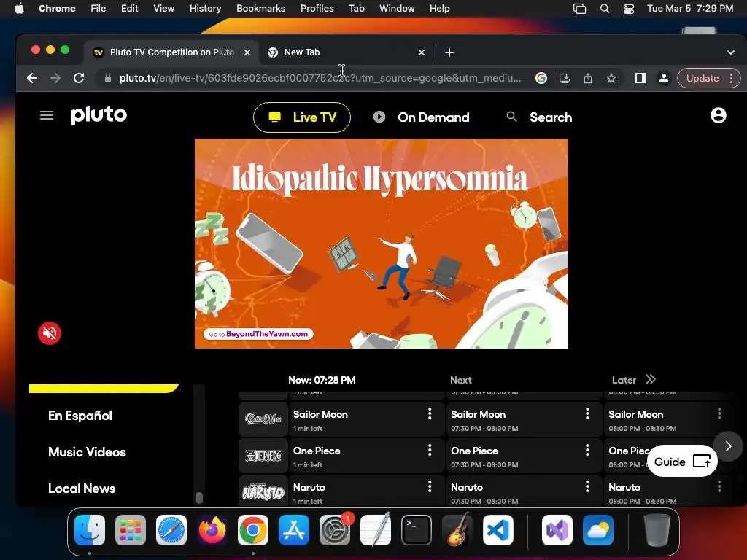Screen dimensions: 747x560
Task: Open options for One Piece 07:30 PM show
Action: point(587,450)
